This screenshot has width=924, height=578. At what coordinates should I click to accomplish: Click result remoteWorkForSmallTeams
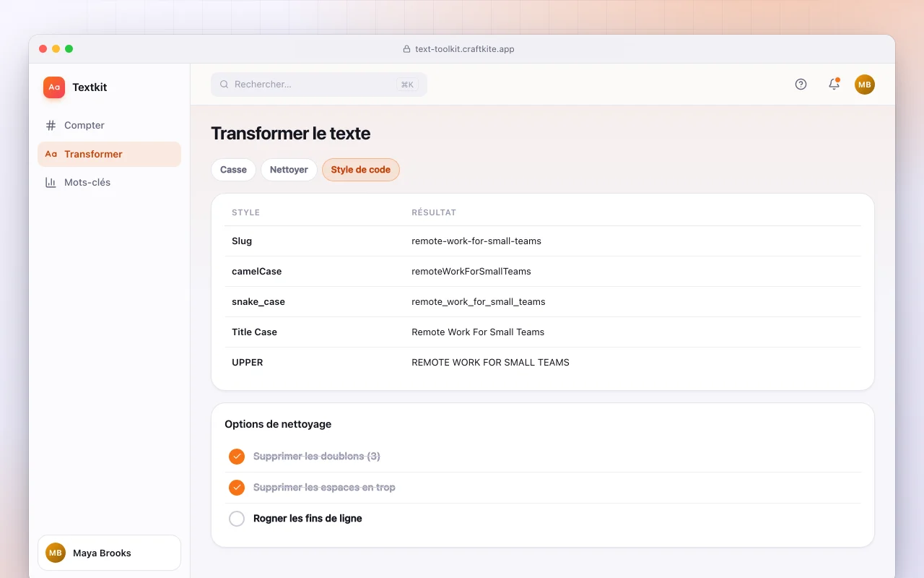pyautogui.click(x=471, y=271)
